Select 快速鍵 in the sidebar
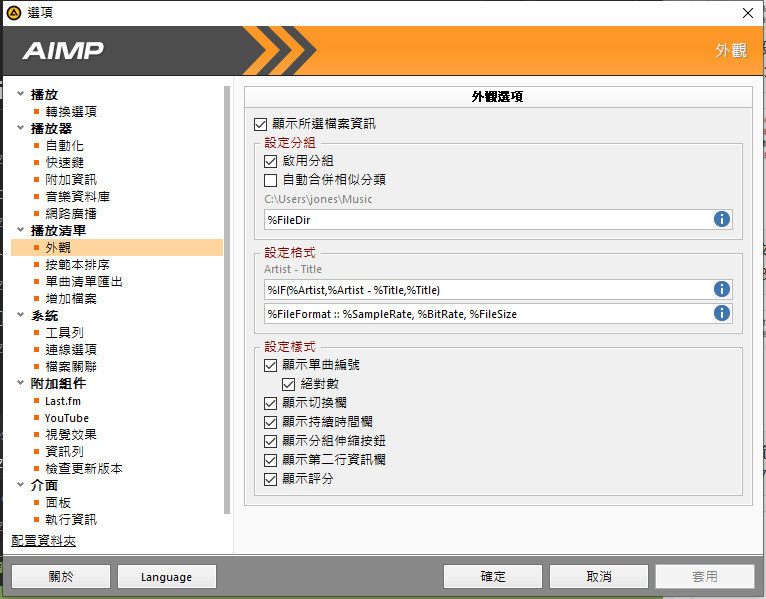The height and width of the screenshot is (599, 766). click(64, 162)
